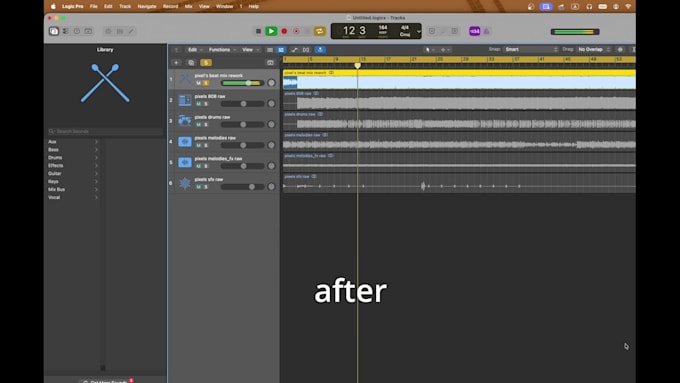Image resolution: width=680 pixels, height=383 pixels.
Task: Toggle the blue Catch Playhead button
Action: [x=320, y=50]
